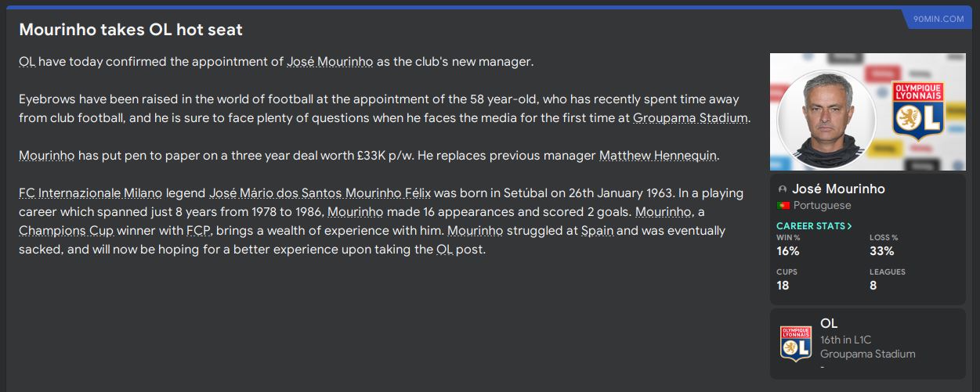Open the FCP club link
Screen dimensions: 980x392
tap(197, 231)
